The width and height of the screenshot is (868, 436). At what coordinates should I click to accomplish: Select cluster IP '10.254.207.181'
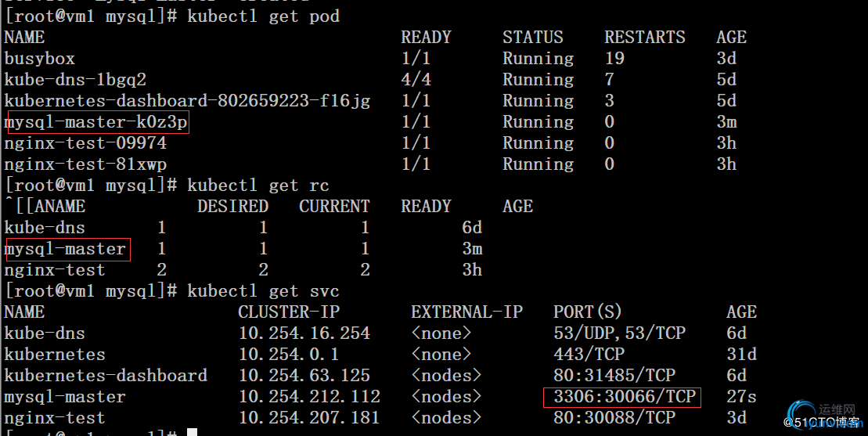[x=309, y=418]
